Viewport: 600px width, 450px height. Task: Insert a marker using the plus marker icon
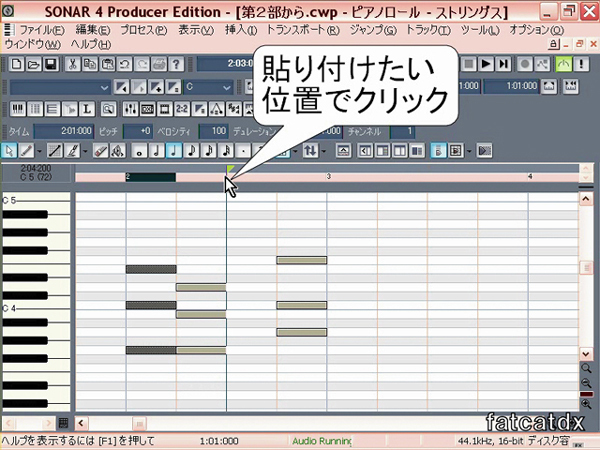[156, 87]
